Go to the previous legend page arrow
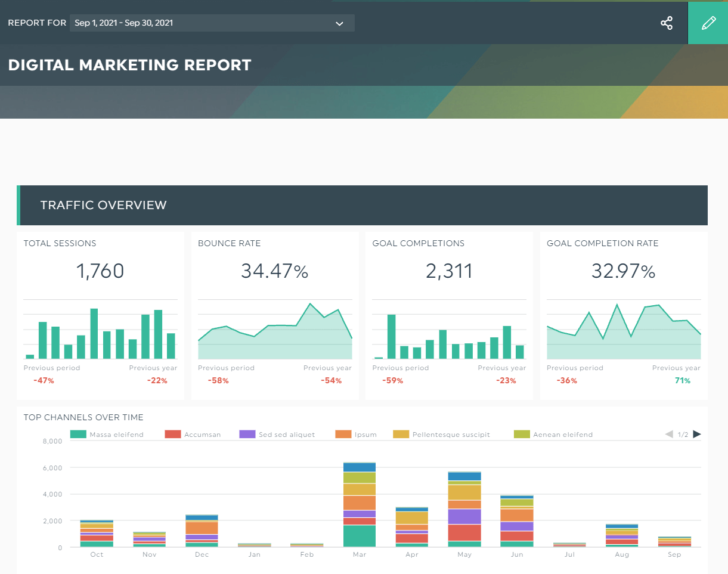728x574 pixels. coord(669,434)
